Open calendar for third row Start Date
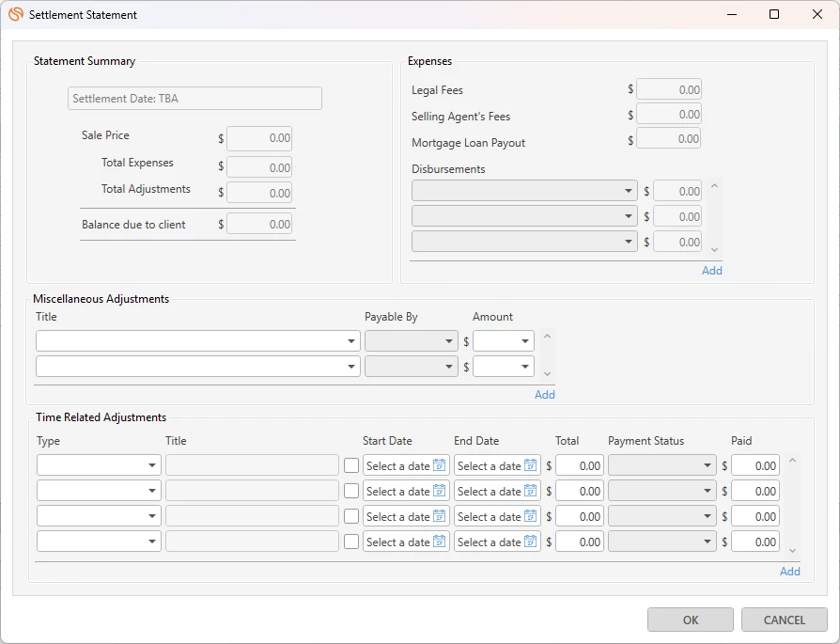This screenshot has height=644, width=840. (440, 516)
